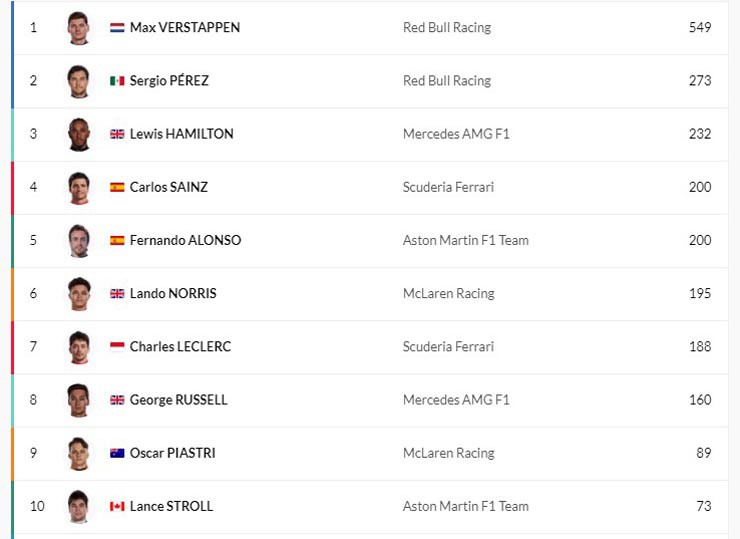Screen dimensions: 740x539
Task: Open Max Verstappen's driver photo
Action: click(x=78, y=27)
